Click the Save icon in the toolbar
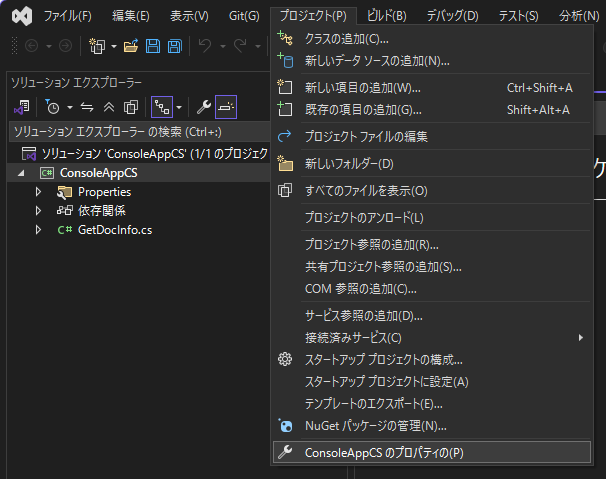Image resolution: width=606 pixels, height=479 pixels. 153,46
